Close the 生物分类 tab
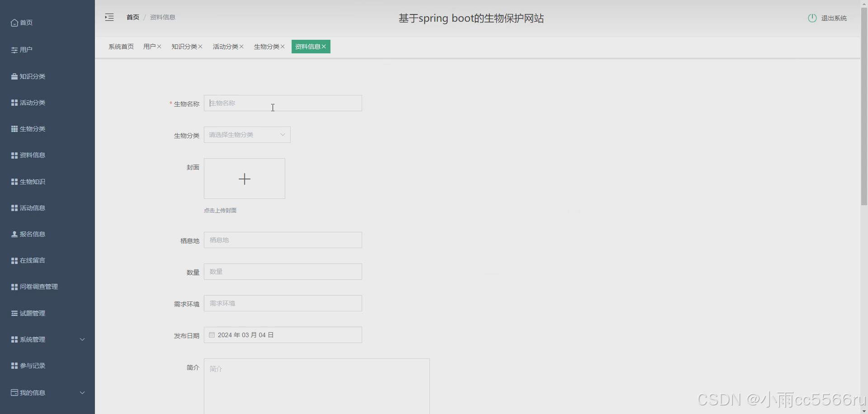 pos(283,47)
